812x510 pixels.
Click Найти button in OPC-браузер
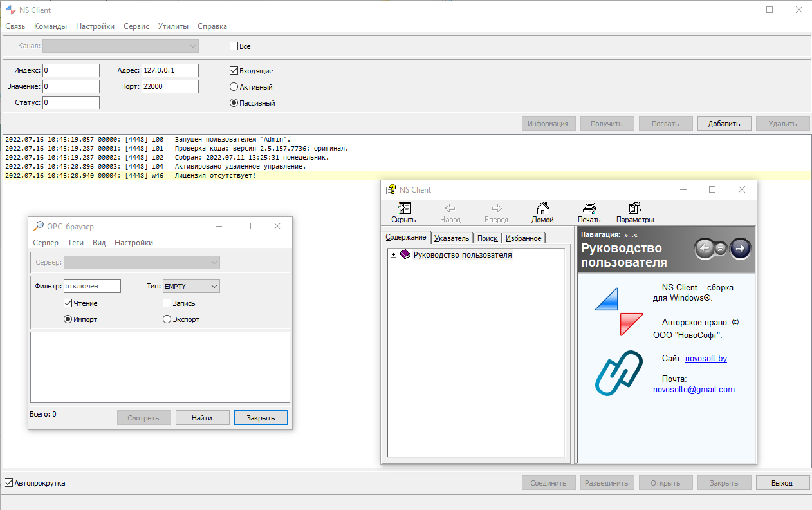(x=202, y=418)
